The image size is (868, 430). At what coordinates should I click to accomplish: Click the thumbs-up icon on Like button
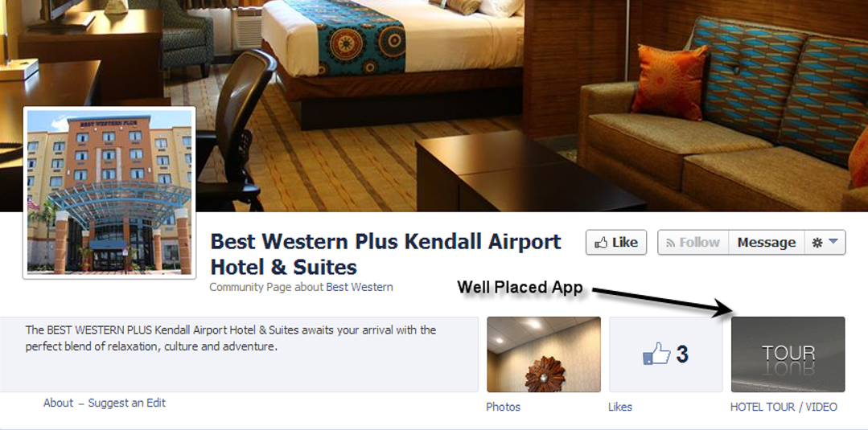pyautogui.click(x=601, y=243)
